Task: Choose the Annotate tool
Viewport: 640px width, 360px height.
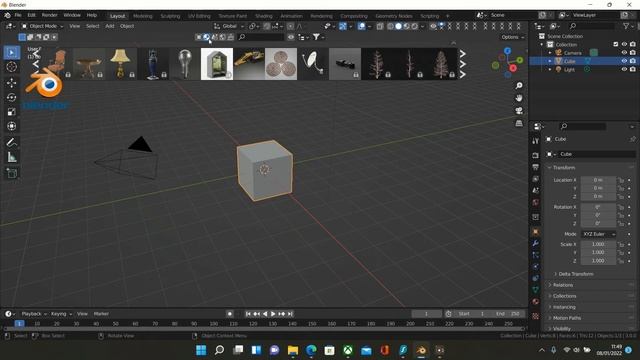Action: 12,142
